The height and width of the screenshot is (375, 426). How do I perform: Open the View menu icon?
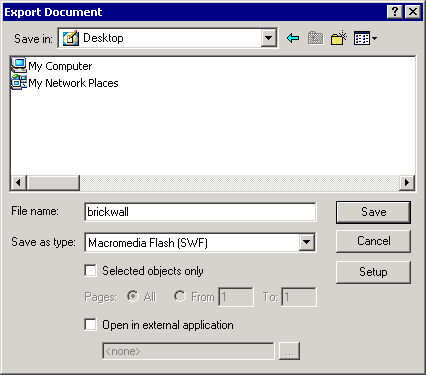point(362,38)
